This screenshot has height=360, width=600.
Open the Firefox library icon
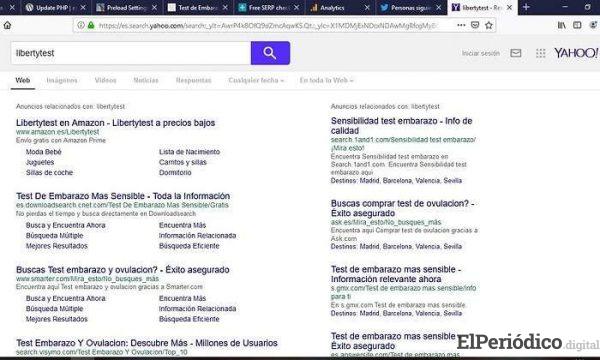[561, 25]
